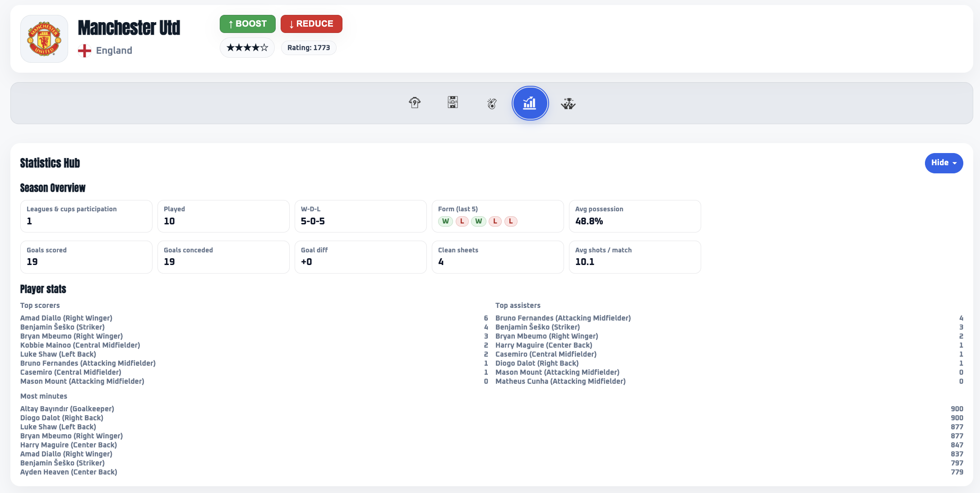This screenshot has width=980, height=493.
Task: Select Diogo Dalot in Top assisters
Action: tap(729, 363)
